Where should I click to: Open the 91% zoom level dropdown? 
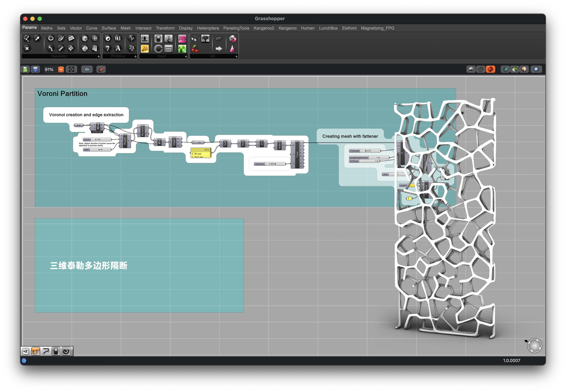(x=61, y=69)
